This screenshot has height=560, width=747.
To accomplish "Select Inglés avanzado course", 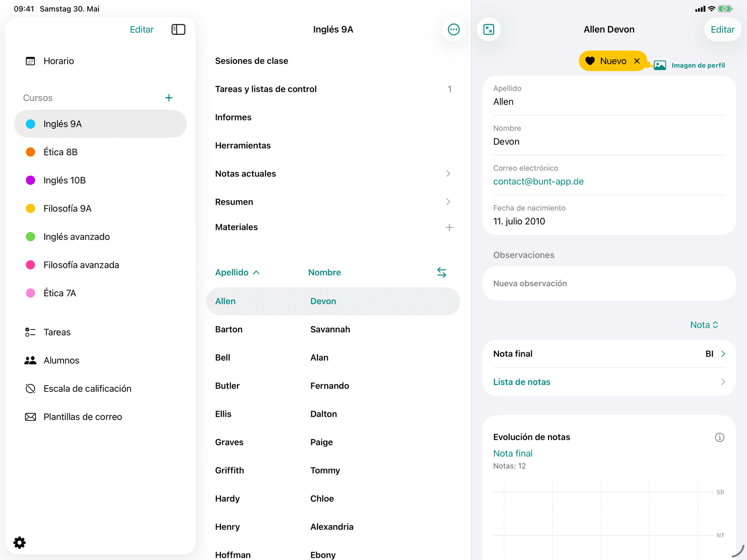I will 100,237.
